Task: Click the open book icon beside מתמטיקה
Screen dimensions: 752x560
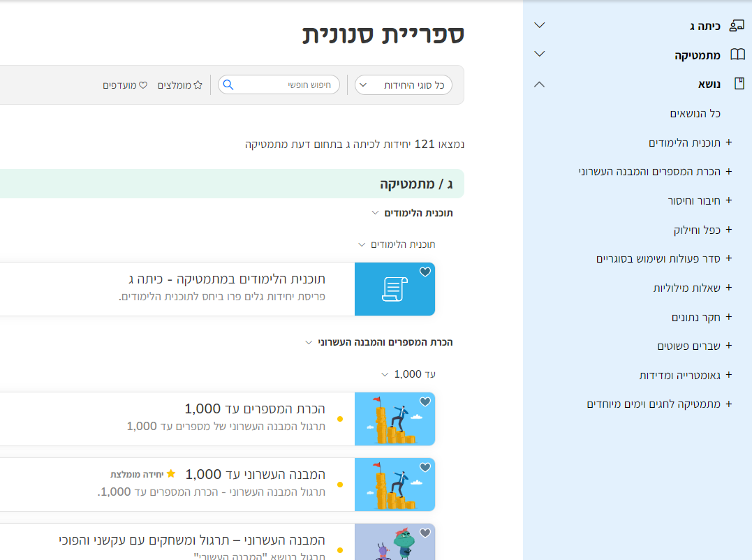Action: click(x=737, y=54)
